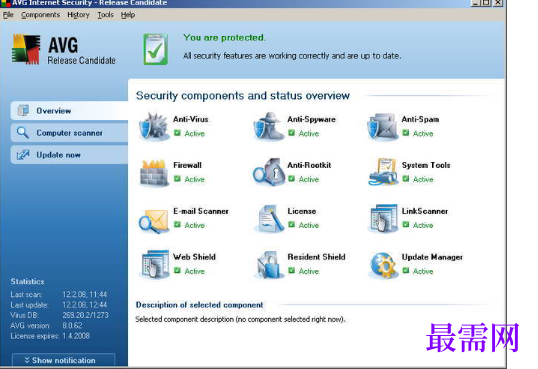
Task: Select the Overview button
Action: [x=70, y=111]
